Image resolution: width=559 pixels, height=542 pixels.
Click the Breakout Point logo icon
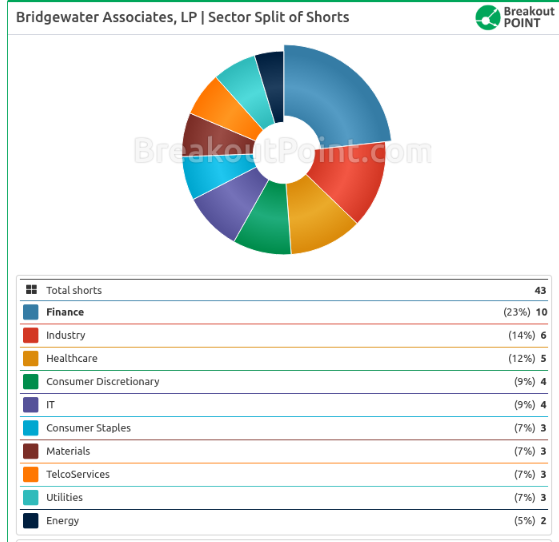pos(488,17)
